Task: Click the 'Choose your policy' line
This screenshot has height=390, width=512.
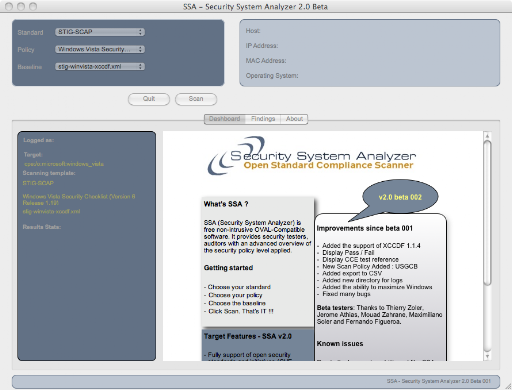Action: 233,295
